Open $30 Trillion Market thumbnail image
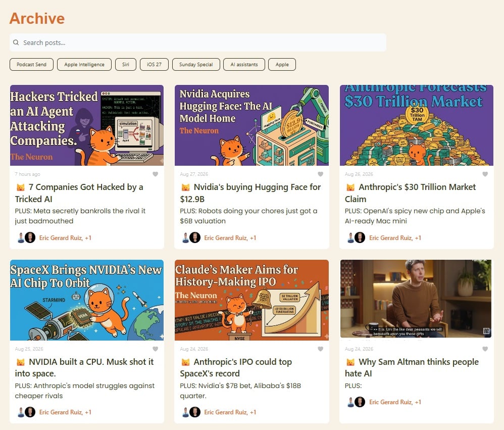 coord(417,125)
